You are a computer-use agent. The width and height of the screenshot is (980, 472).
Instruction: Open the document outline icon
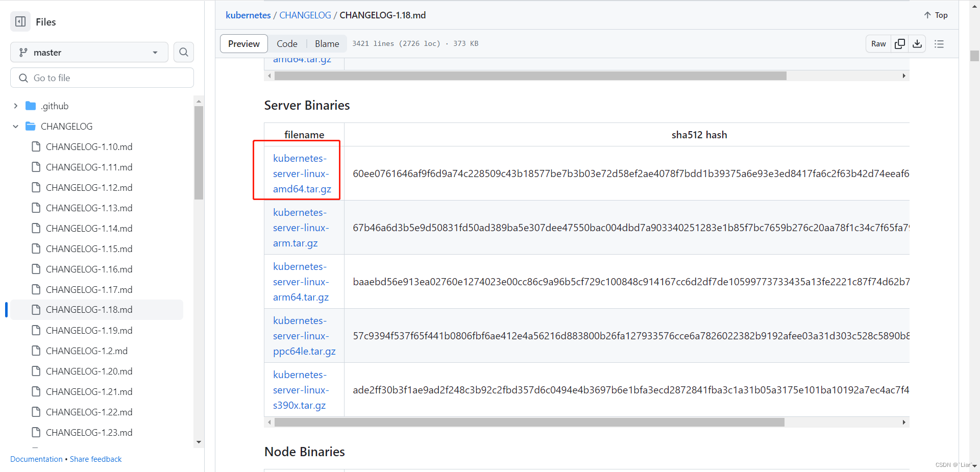coord(939,44)
